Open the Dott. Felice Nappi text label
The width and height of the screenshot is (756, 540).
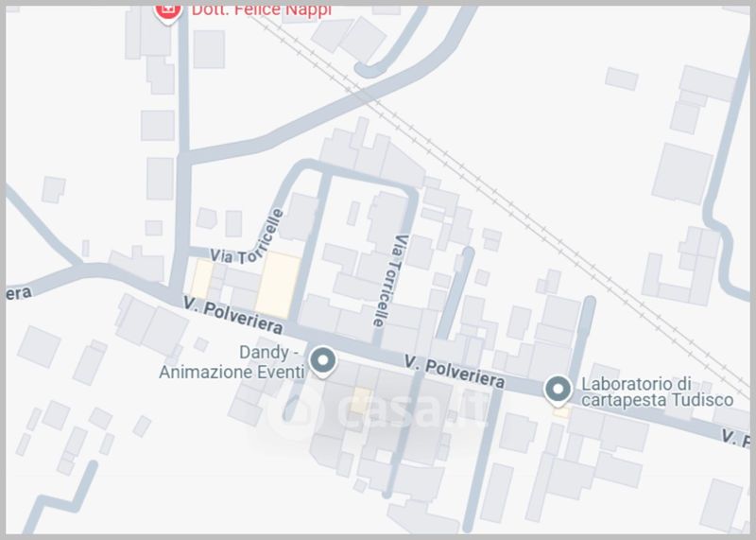point(262,10)
